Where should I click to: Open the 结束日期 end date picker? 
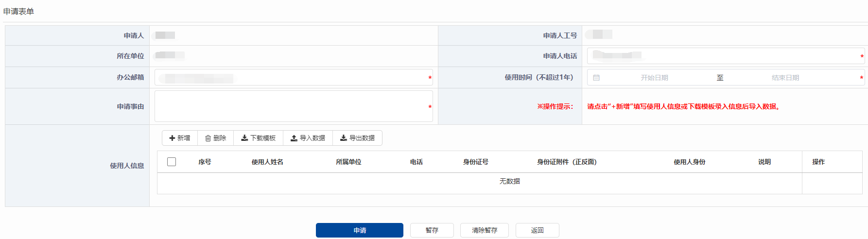point(785,78)
